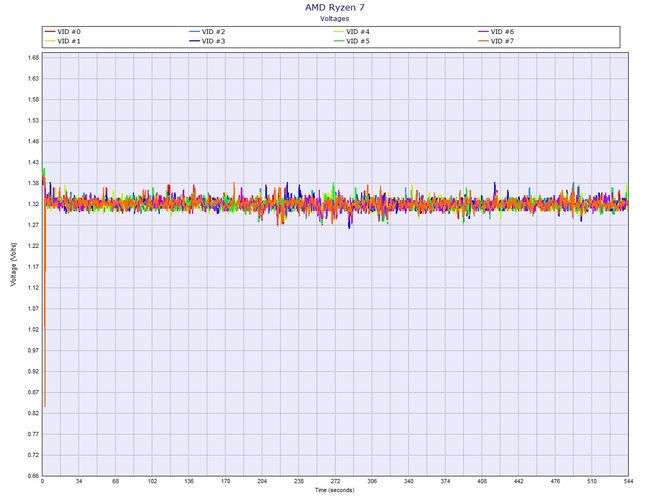Click the VID #0 legend entry

click(x=62, y=32)
